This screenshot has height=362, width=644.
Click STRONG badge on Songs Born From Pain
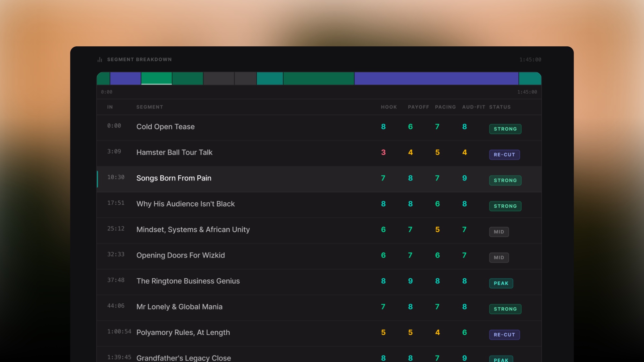[x=505, y=180]
